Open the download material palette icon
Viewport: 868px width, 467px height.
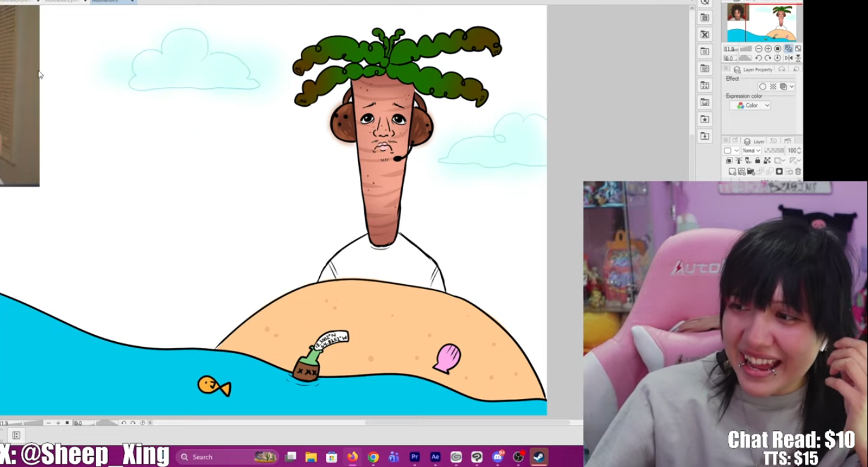(705, 136)
